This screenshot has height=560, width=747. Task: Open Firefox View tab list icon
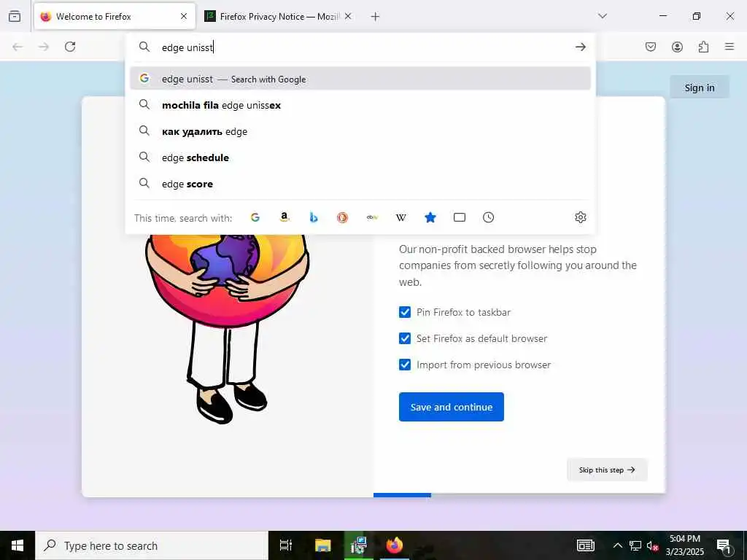[15, 16]
